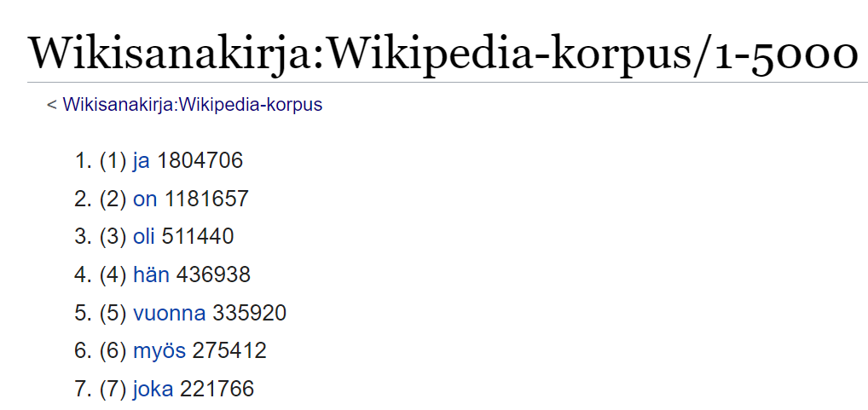Click the count 275412 beside myös
868x410 pixels.
229,351
